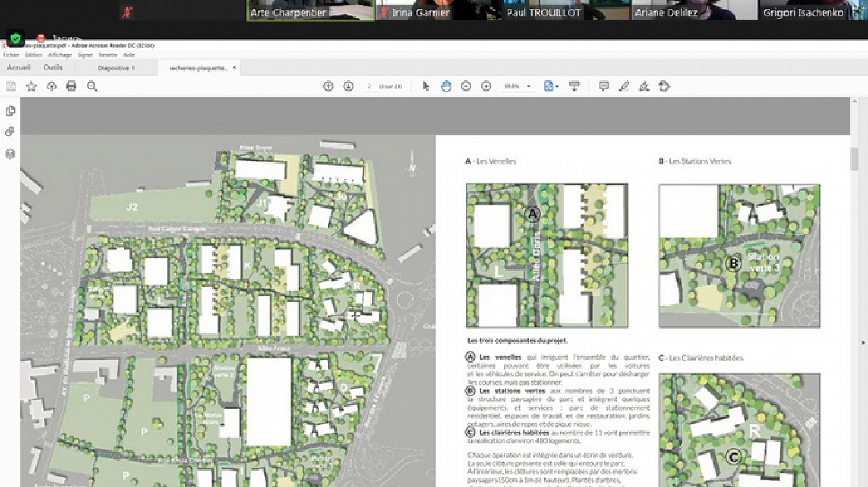Image resolution: width=868 pixels, height=487 pixels.
Task: Click the Station verte 3 detail image
Action: 740,255
